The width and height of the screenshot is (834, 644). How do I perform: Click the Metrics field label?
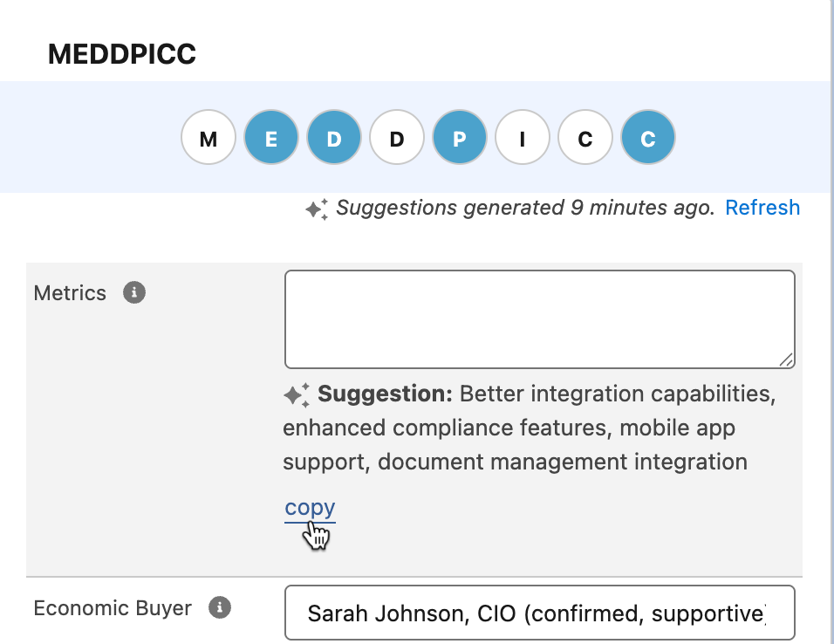click(70, 293)
